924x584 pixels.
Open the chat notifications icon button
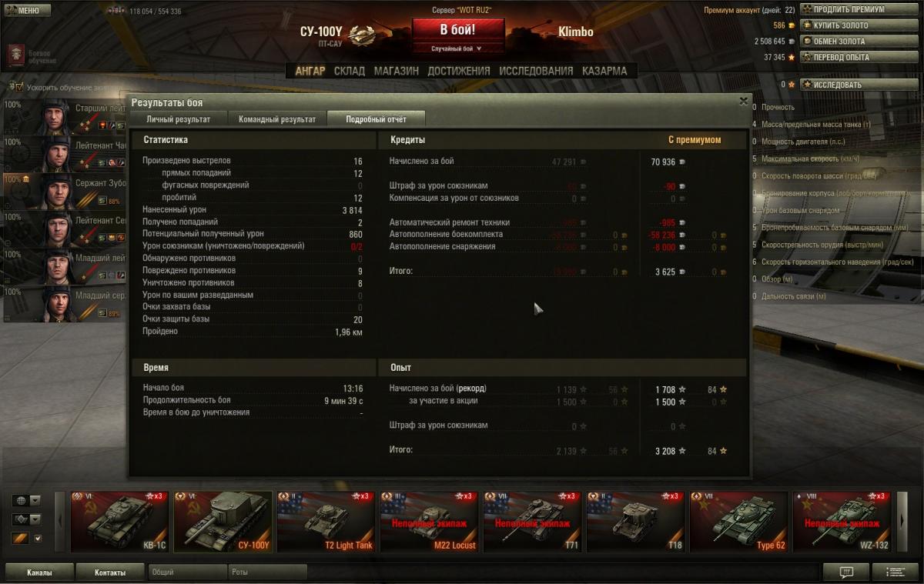pyautogui.click(x=846, y=572)
